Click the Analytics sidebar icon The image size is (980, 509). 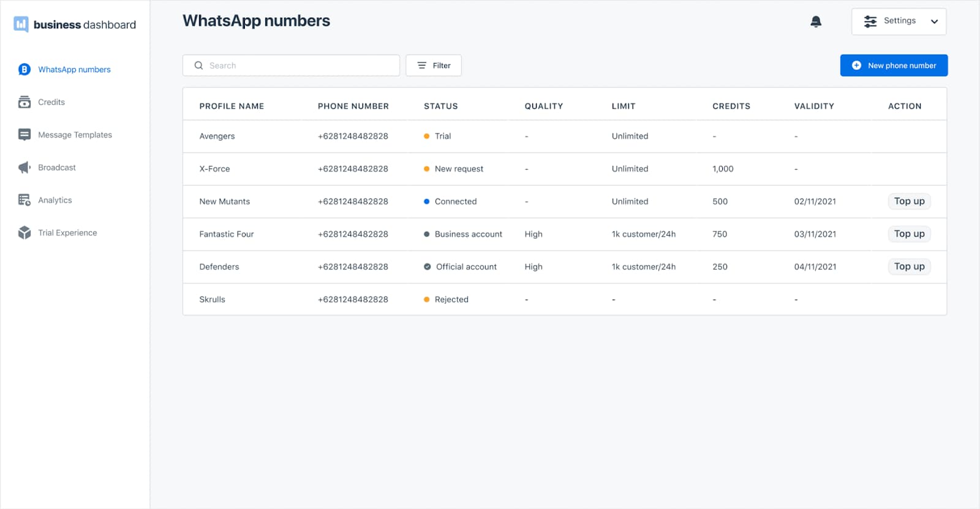tap(24, 200)
